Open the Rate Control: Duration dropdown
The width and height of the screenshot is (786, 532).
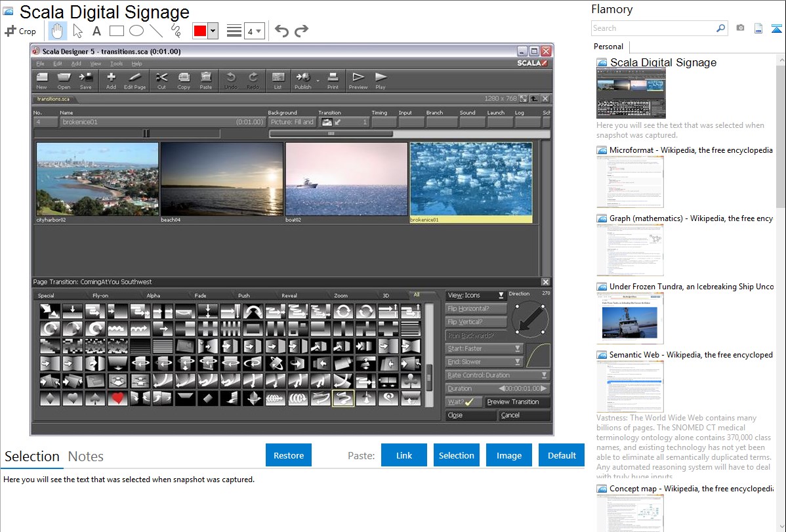point(497,375)
